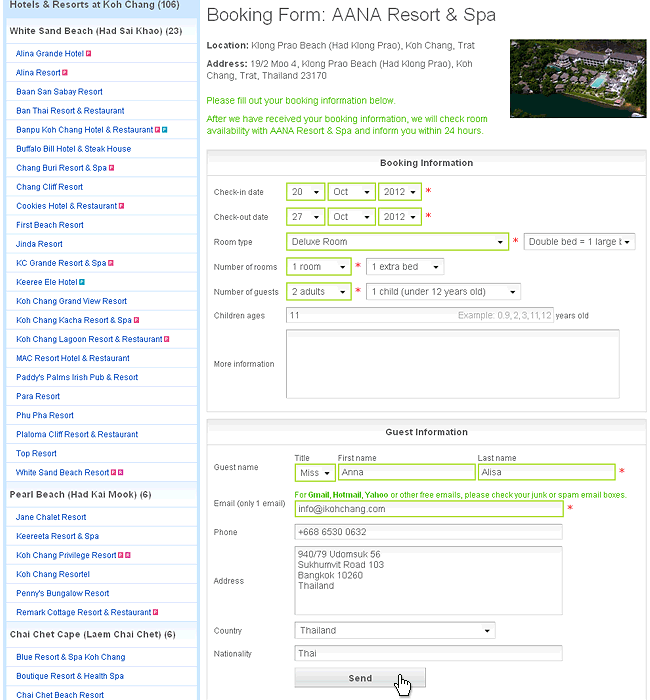
Task: Open the child count dropdown
Action: click(443, 292)
